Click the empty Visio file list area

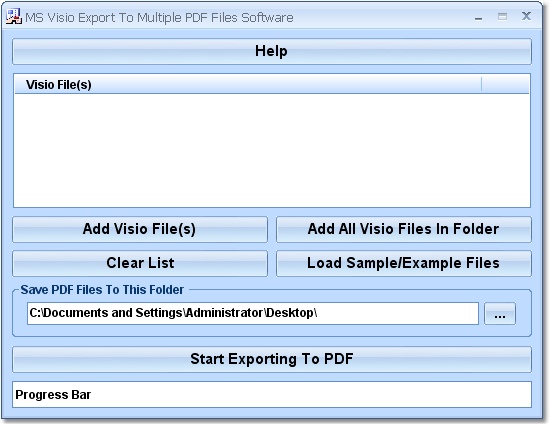272,150
